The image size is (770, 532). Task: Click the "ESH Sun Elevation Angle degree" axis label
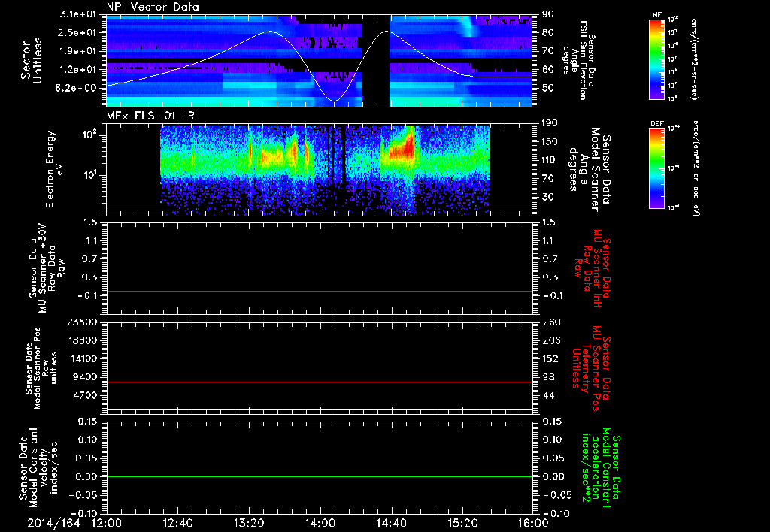[578, 60]
